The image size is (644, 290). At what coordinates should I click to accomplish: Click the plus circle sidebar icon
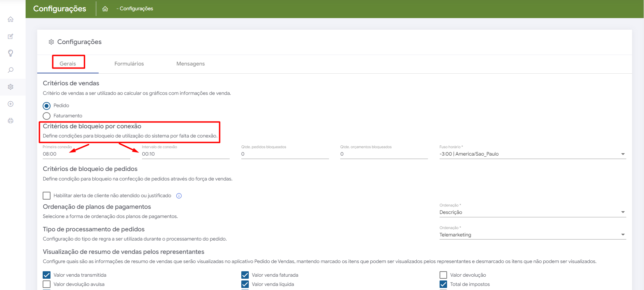pyautogui.click(x=11, y=104)
